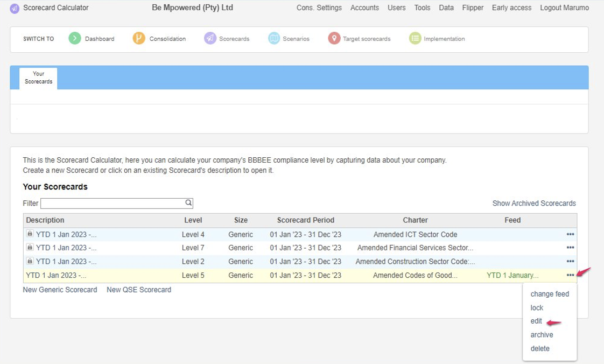The width and height of the screenshot is (604, 364).
Task: Click the magnifier icon in Filter box
Action: point(188,202)
